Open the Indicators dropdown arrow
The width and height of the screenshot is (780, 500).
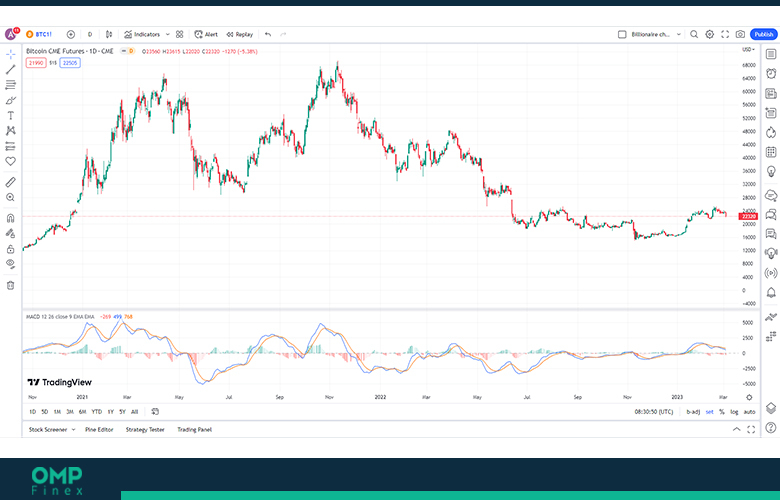coord(168,34)
